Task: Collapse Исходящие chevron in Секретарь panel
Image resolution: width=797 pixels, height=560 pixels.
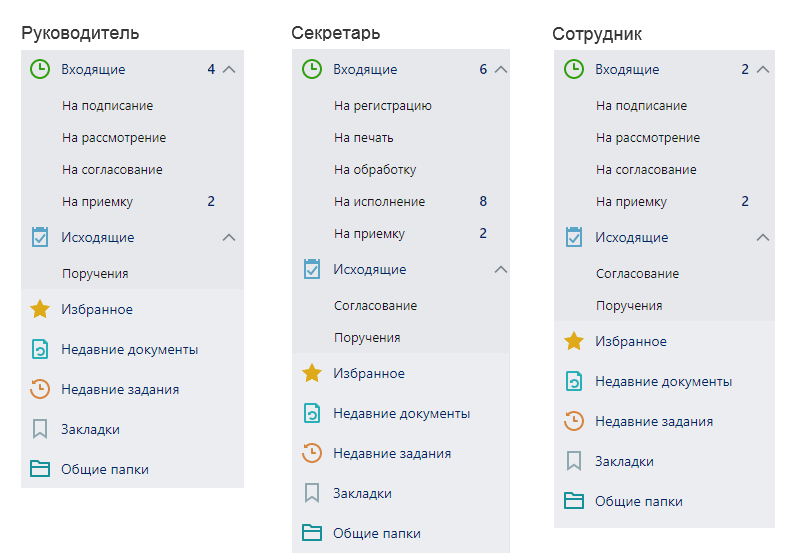Action: pos(501,269)
